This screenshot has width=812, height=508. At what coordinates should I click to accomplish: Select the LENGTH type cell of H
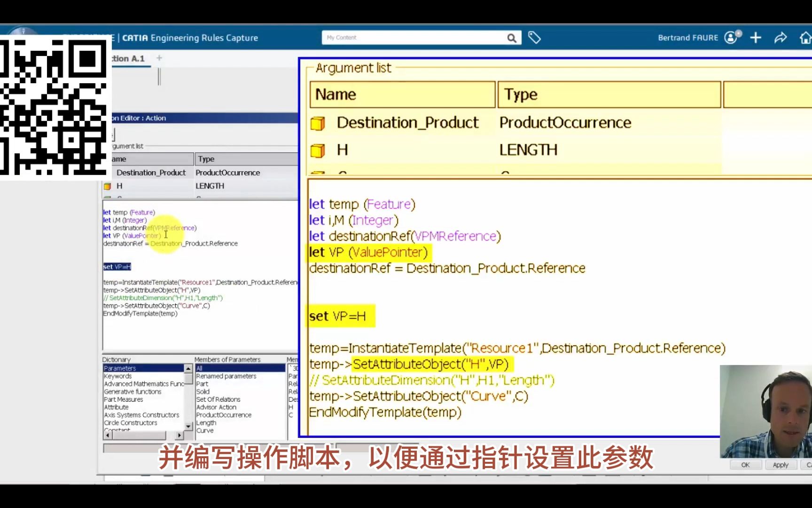(210, 186)
